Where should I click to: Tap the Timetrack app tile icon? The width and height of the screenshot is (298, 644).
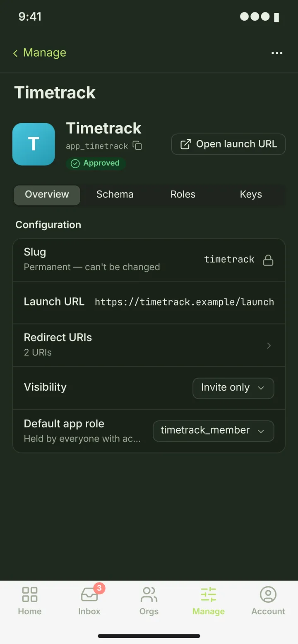pos(34,144)
